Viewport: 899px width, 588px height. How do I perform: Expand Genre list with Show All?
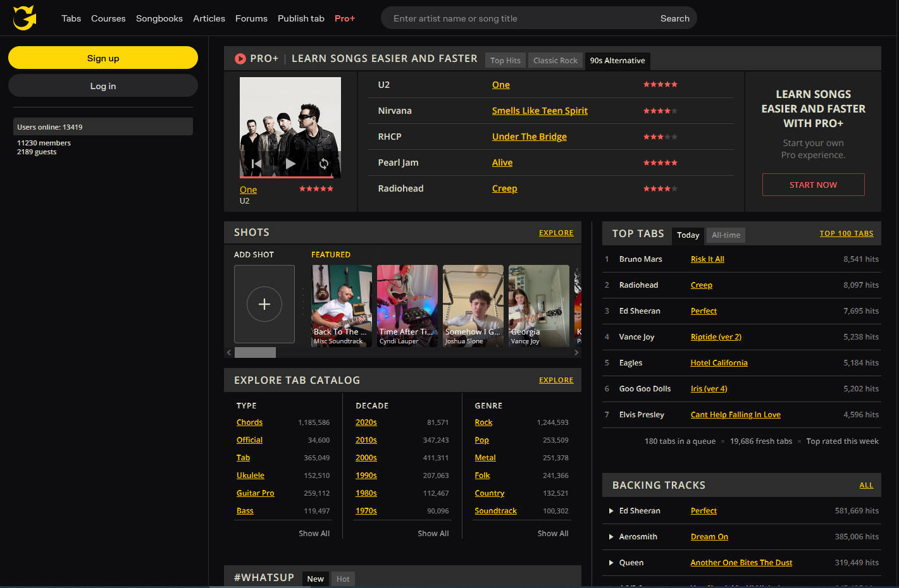(552, 534)
